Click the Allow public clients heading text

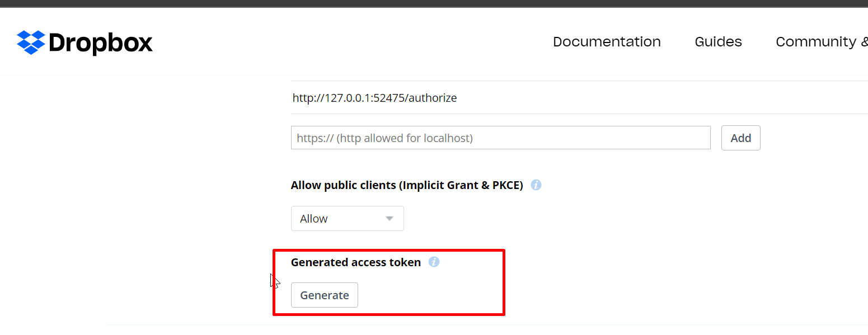click(x=343, y=186)
